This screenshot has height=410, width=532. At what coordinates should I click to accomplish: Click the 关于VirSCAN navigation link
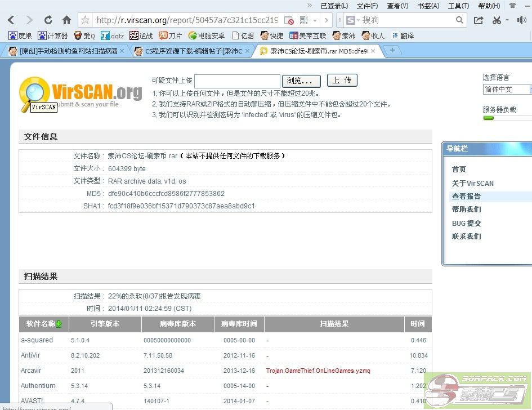click(x=472, y=183)
